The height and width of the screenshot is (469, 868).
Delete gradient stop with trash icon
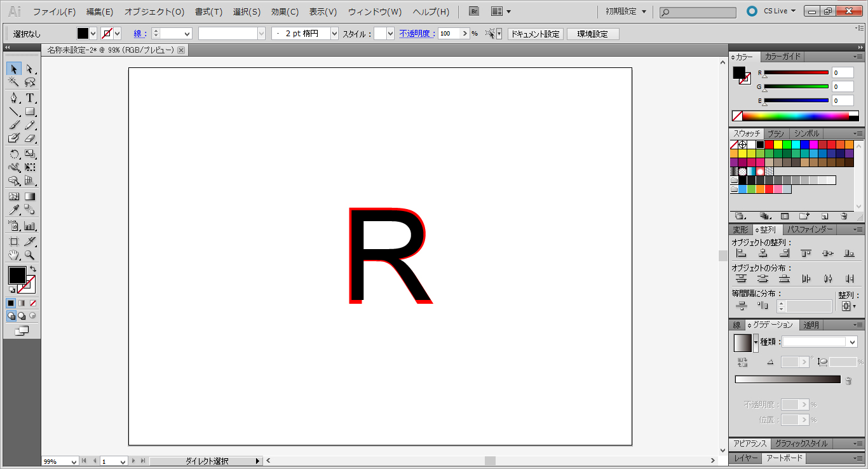(848, 380)
